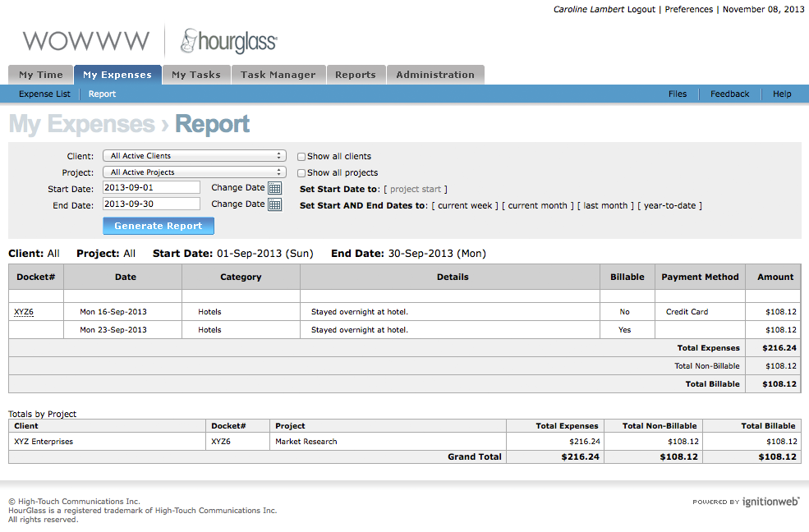
Task: Click ignitionweb powered-by logo
Action: pos(771,502)
